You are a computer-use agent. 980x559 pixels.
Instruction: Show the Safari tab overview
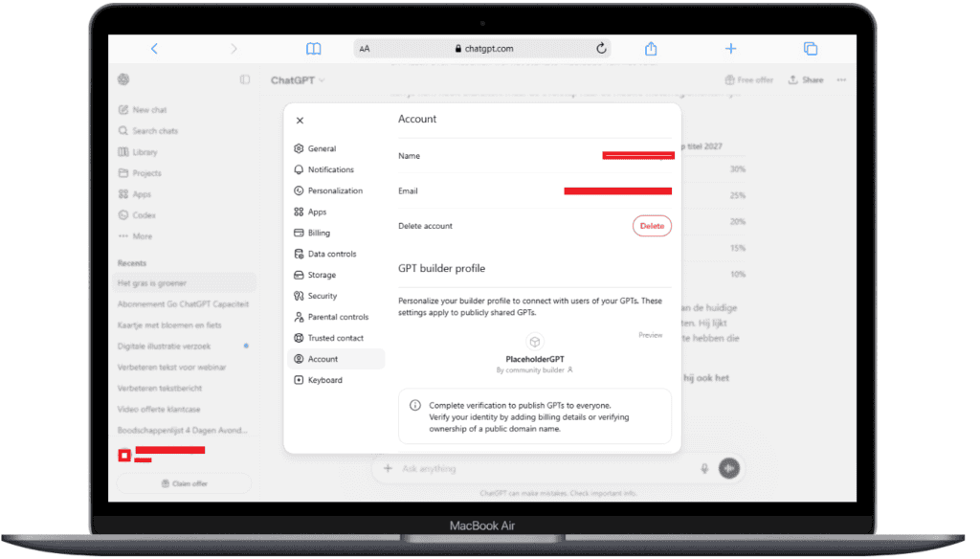click(x=811, y=48)
